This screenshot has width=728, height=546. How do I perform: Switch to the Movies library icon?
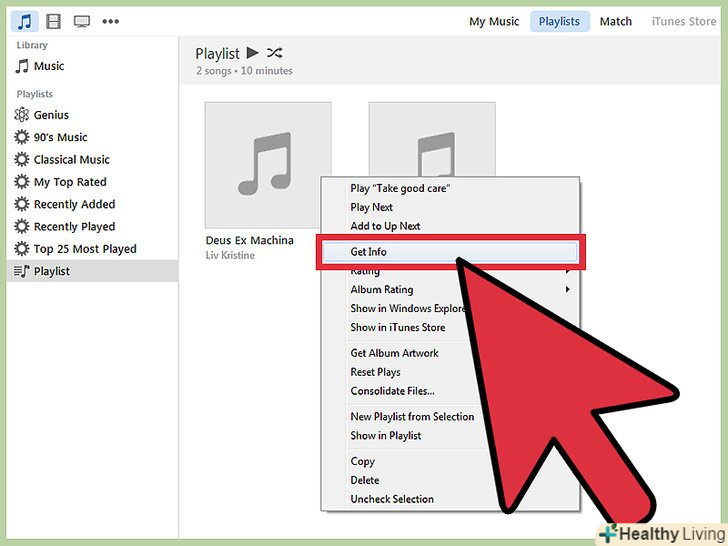tap(53, 21)
